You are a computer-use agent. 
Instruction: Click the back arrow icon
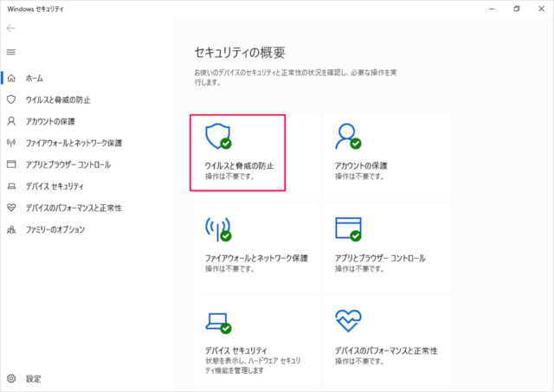tap(11, 29)
